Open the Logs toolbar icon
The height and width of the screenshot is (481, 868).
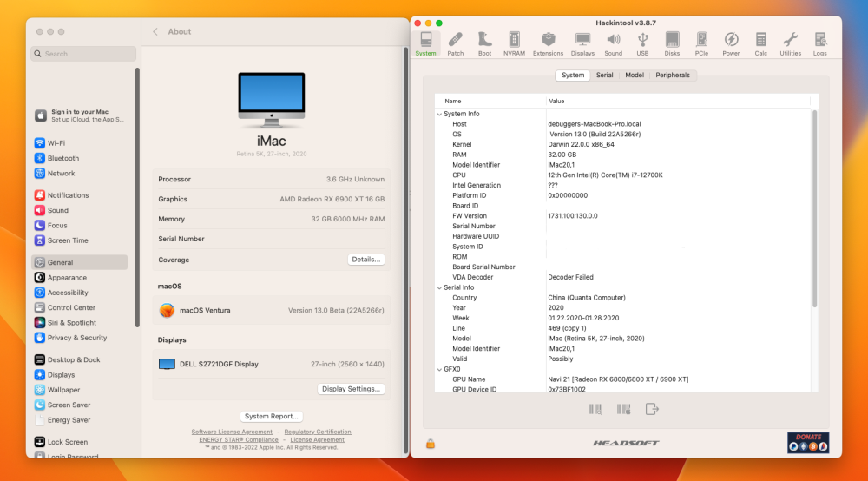pyautogui.click(x=820, y=43)
